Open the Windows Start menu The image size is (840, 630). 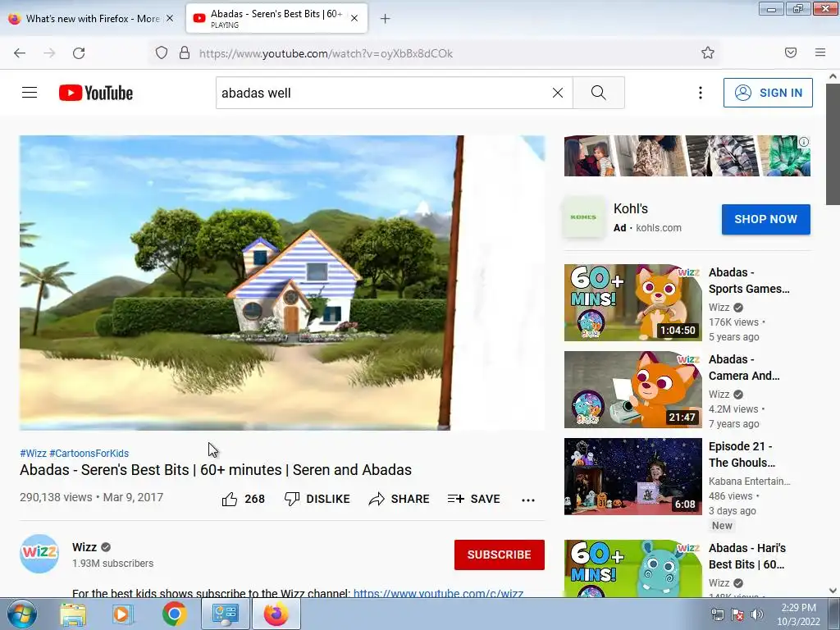tap(21, 614)
